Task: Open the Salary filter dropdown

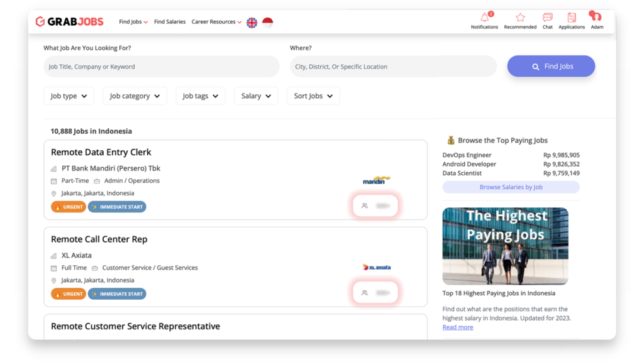Action: [x=256, y=96]
